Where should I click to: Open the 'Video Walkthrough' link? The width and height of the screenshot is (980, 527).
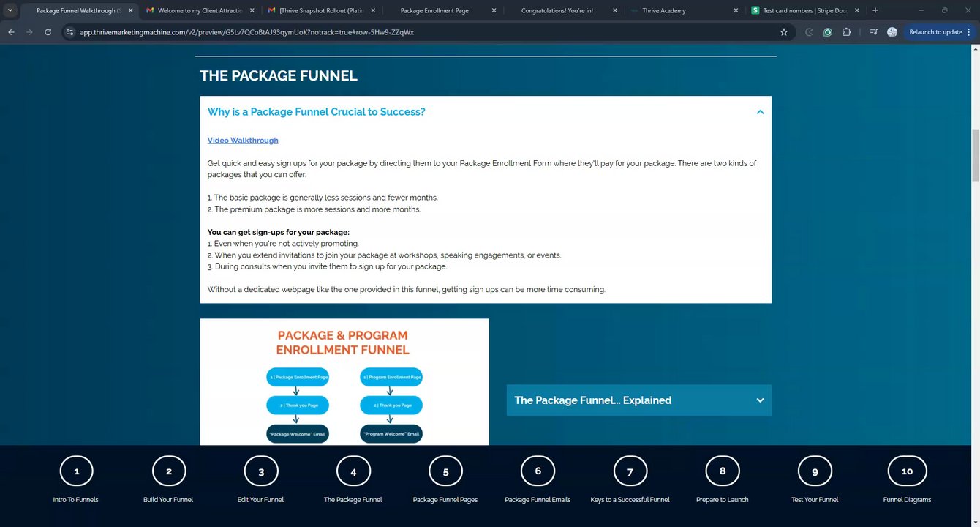(x=243, y=141)
